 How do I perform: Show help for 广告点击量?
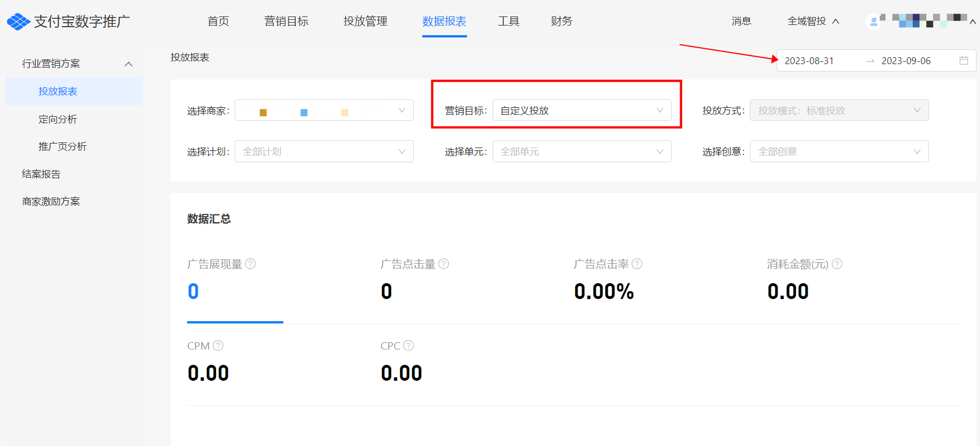click(444, 264)
